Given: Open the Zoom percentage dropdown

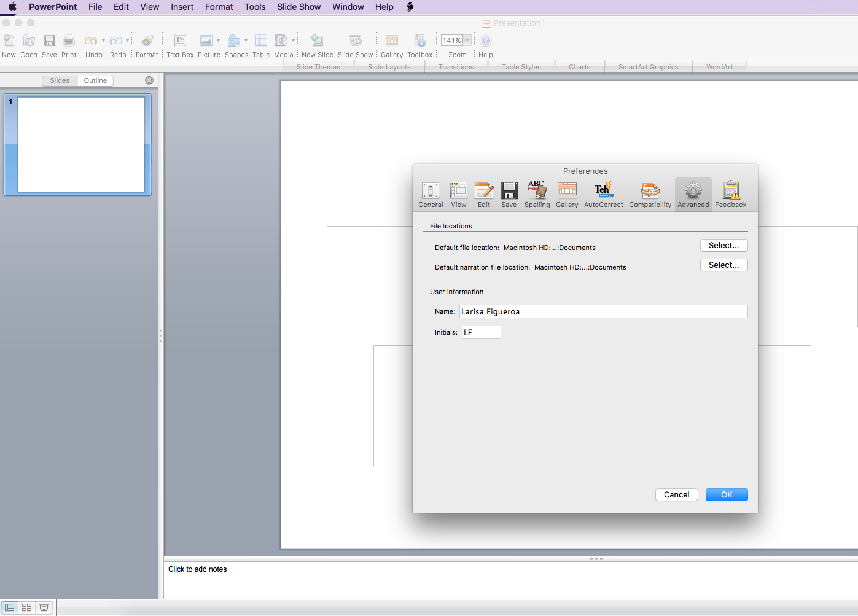Looking at the screenshot, I should click(467, 41).
